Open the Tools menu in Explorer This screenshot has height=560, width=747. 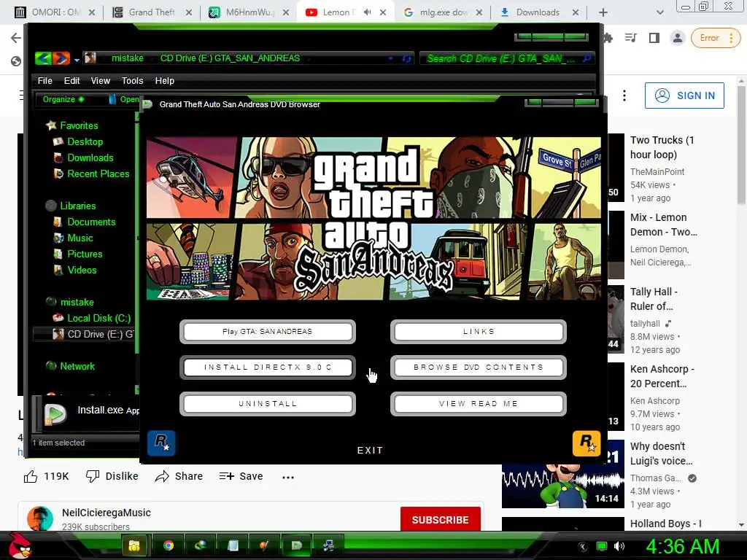[133, 80]
